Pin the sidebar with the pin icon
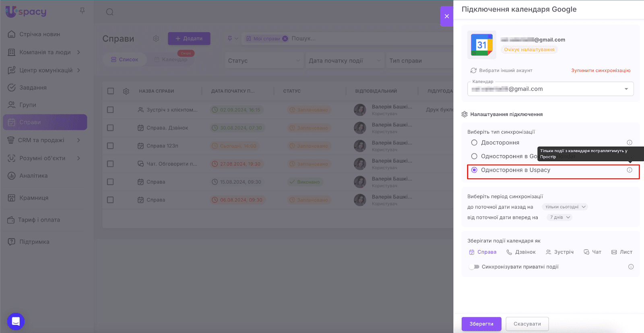Viewport: 644px width, 333px height. [x=82, y=11]
